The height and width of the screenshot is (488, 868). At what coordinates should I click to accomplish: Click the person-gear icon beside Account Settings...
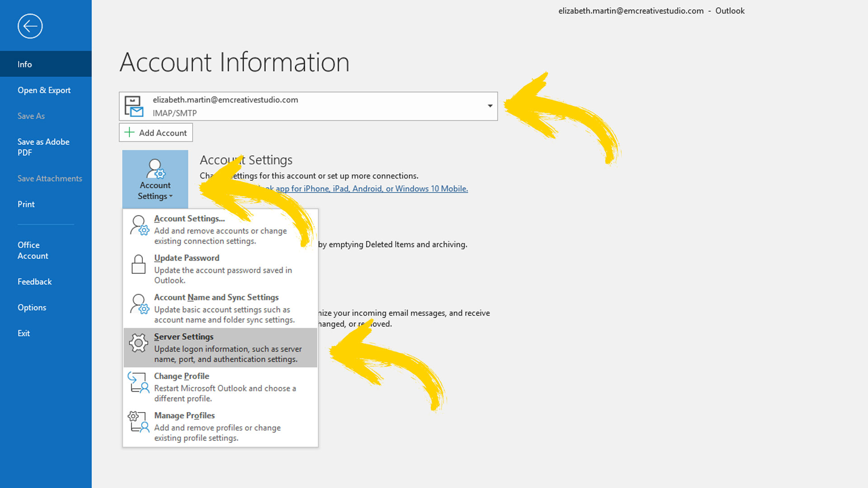tap(139, 225)
